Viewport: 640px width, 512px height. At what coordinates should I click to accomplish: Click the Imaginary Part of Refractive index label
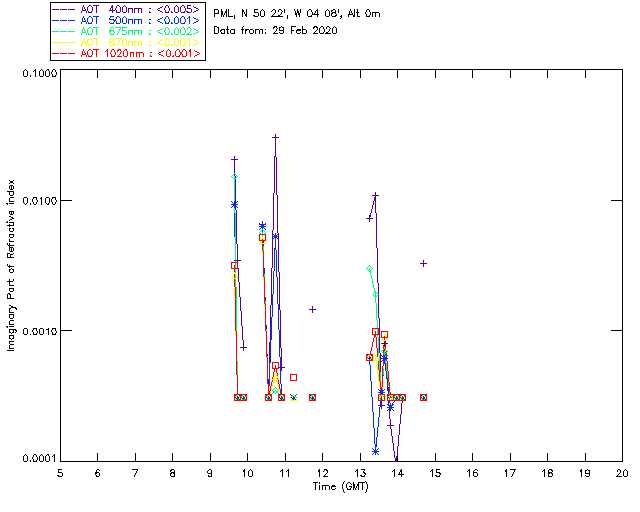[11, 265]
